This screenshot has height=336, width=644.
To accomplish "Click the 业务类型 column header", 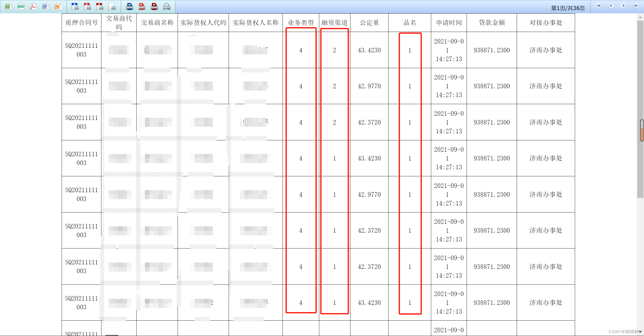I will (301, 23).
